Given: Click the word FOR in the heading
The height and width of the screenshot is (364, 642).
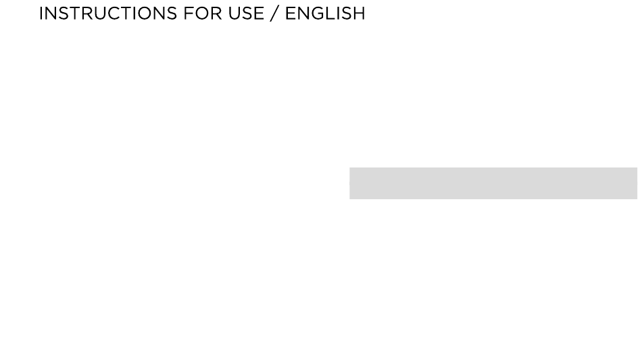Looking at the screenshot, I should [203, 14].
